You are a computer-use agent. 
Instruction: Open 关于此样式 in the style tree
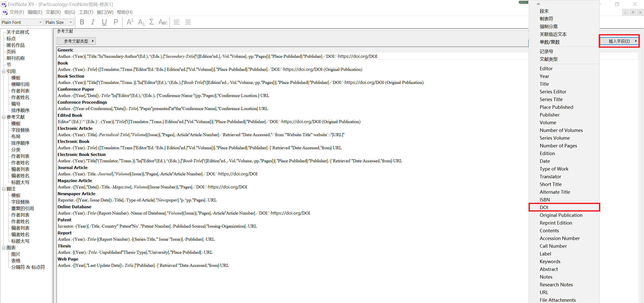(x=18, y=32)
